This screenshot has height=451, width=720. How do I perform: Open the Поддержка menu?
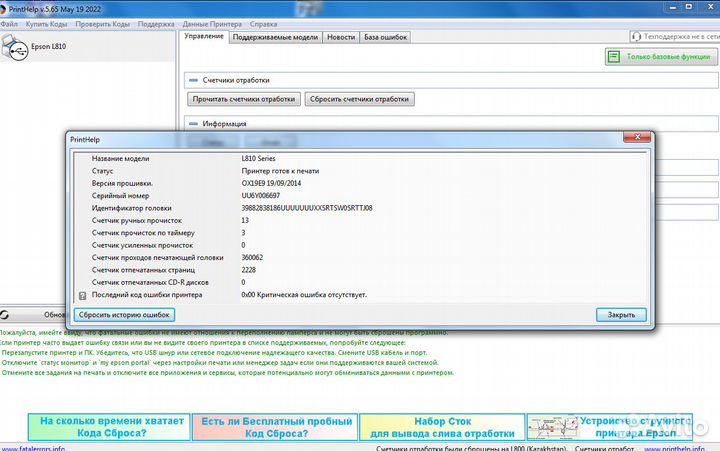click(156, 24)
